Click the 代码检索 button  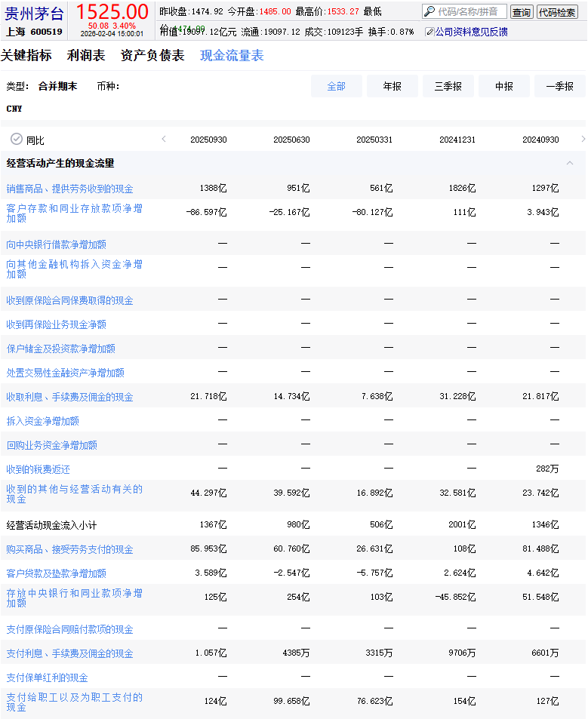tap(557, 12)
